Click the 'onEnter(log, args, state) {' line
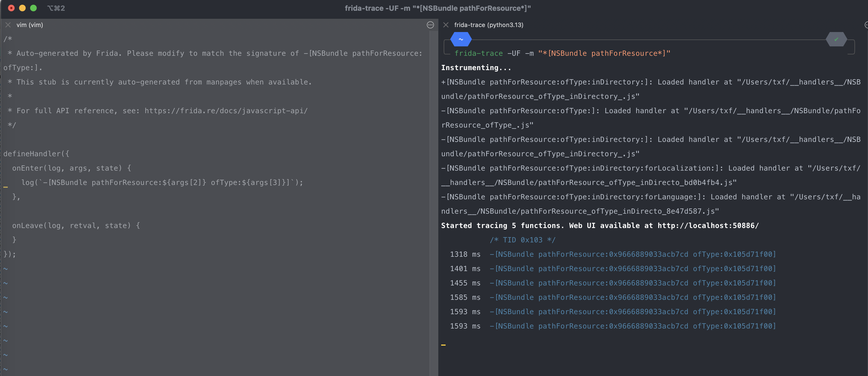 click(72, 168)
